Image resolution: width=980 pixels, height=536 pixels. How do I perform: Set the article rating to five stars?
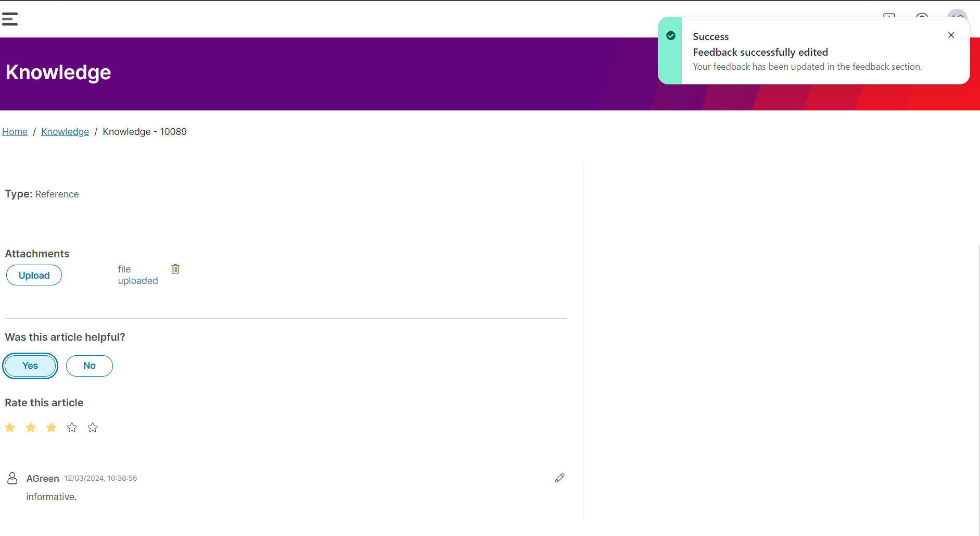(92, 427)
